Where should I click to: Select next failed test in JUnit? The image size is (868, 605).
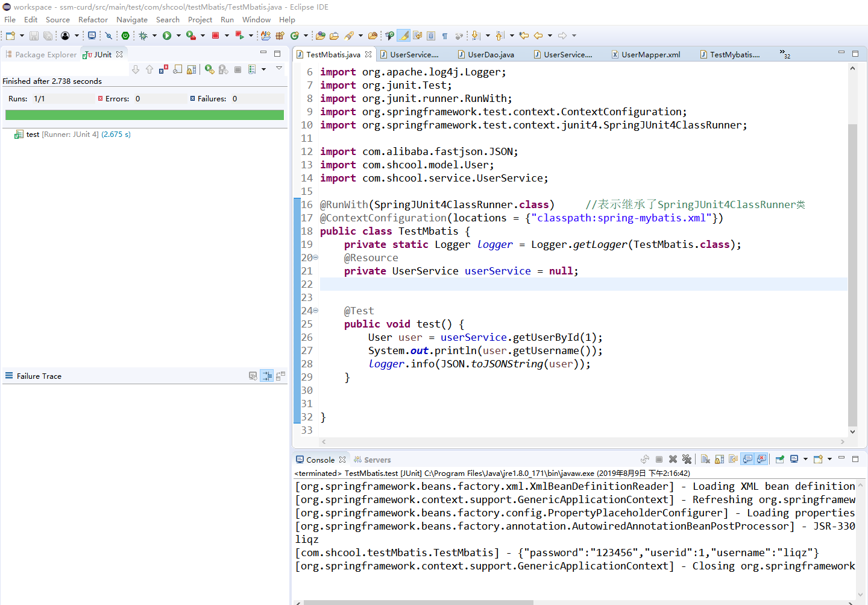[136, 69]
